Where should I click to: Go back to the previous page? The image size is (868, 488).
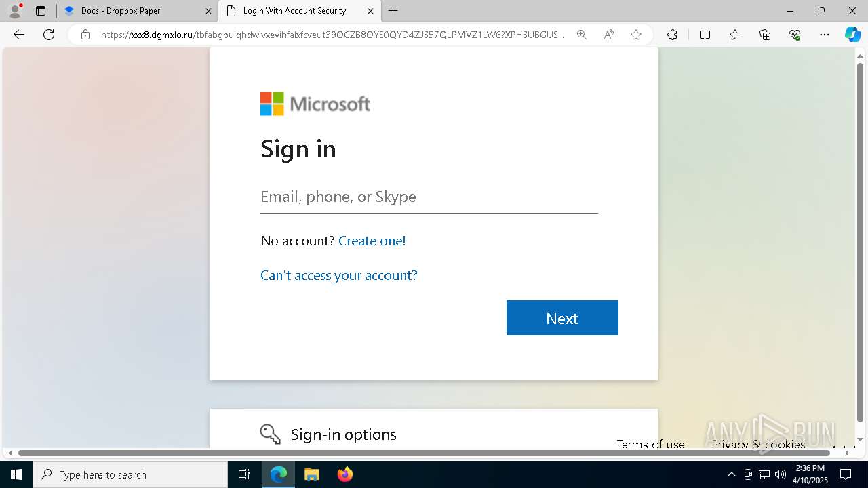tap(19, 35)
